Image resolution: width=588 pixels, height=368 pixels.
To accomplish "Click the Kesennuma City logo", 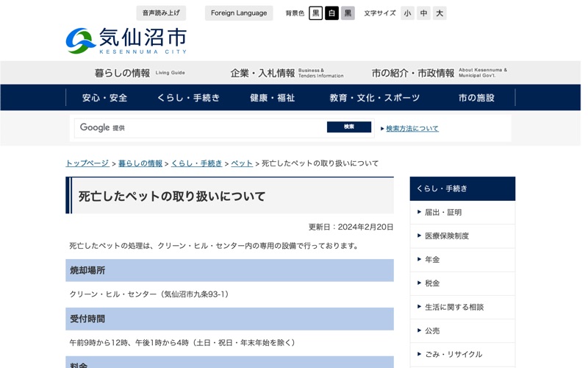I will (x=126, y=40).
